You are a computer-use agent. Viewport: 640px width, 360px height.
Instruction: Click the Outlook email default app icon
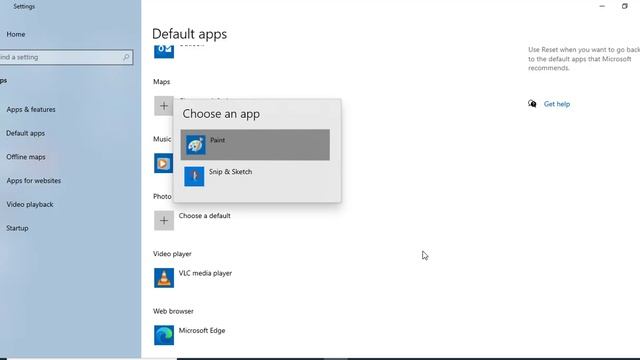point(164,51)
